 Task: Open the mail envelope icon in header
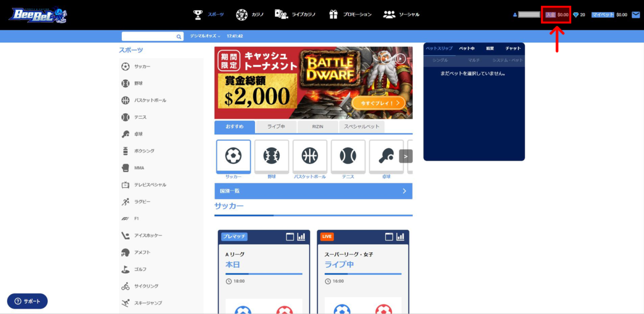pos(635,15)
